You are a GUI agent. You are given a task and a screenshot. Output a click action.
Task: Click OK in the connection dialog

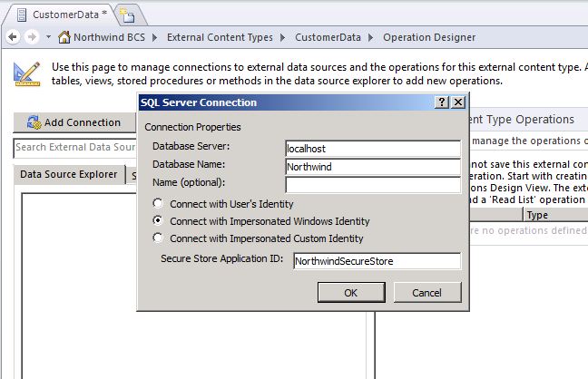coord(351,292)
